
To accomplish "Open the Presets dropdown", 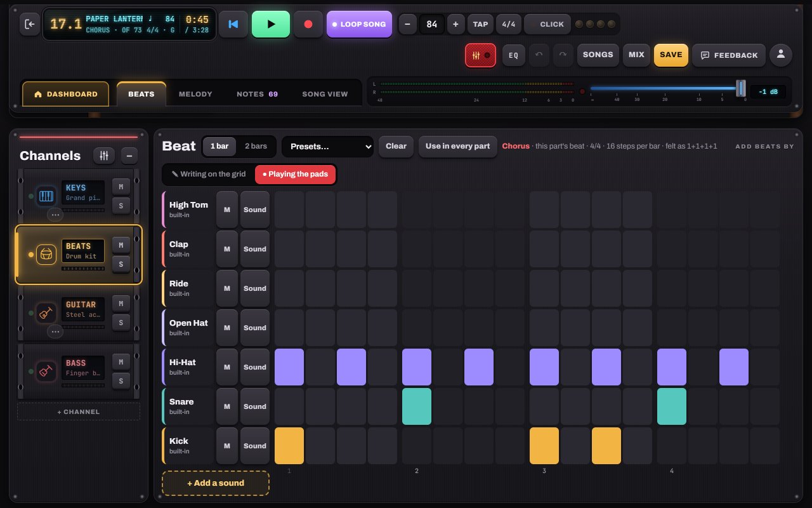I will (327, 146).
